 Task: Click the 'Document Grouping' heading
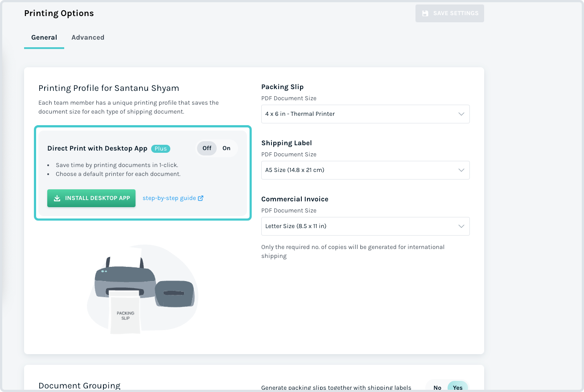[x=79, y=386]
